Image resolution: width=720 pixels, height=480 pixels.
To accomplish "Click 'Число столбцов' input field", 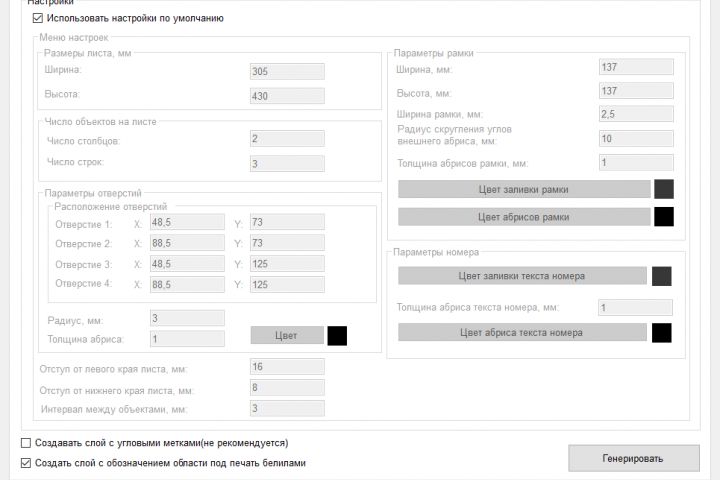I will coord(287,139).
